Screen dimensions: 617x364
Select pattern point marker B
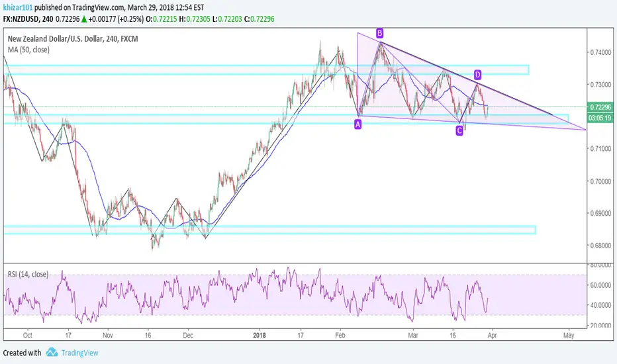pos(379,32)
